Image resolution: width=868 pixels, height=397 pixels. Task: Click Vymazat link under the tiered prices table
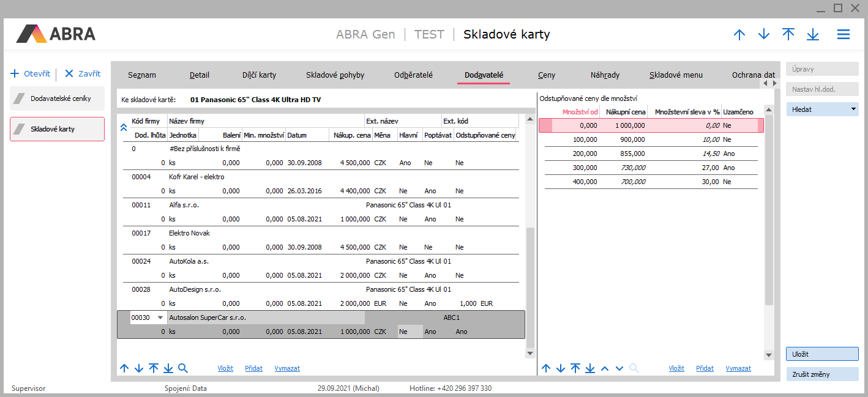pos(738,368)
